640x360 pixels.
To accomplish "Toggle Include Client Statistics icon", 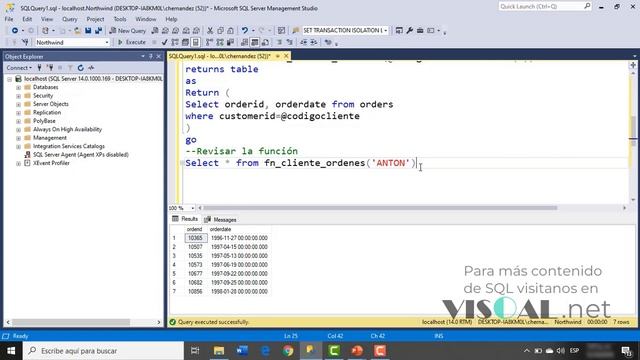I will pyautogui.click(x=231, y=42).
